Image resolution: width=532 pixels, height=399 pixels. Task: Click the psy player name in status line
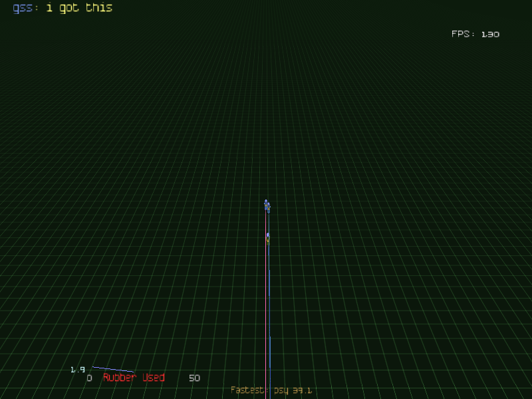[x=281, y=390]
